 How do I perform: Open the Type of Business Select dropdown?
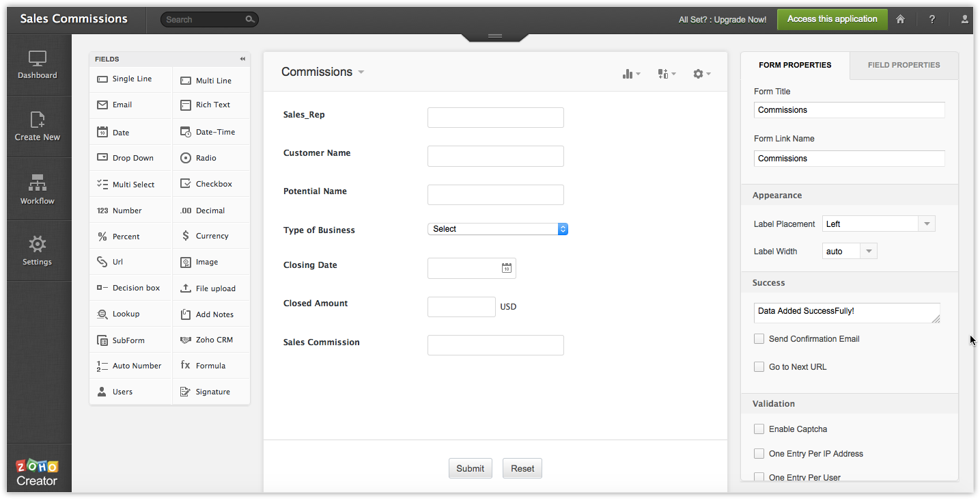(498, 229)
